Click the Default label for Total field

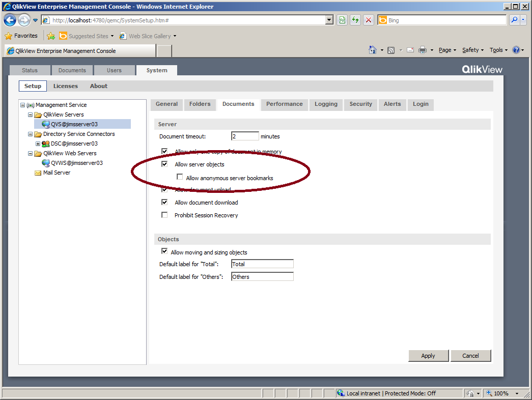tap(262, 264)
